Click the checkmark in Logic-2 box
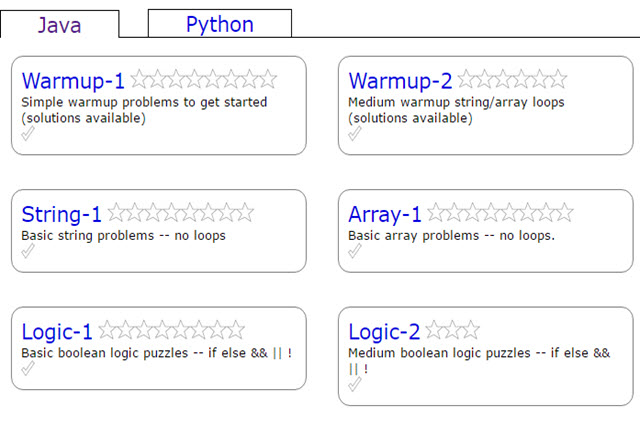The height and width of the screenshot is (425, 640). pos(355,384)
